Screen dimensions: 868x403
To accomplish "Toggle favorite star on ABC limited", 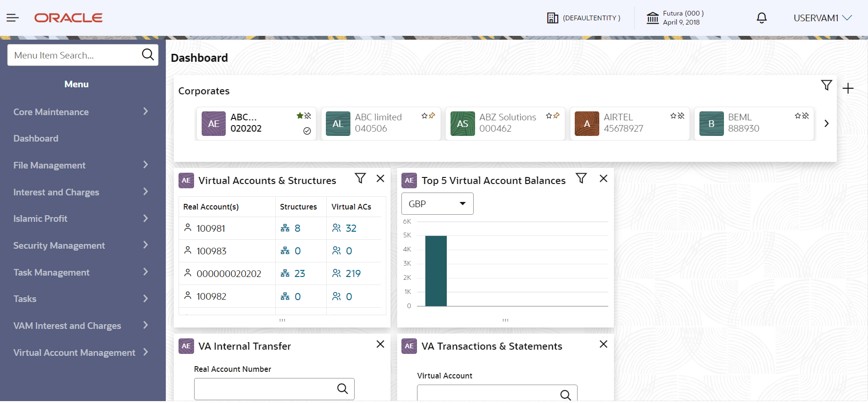I will (x=425, y=116).
